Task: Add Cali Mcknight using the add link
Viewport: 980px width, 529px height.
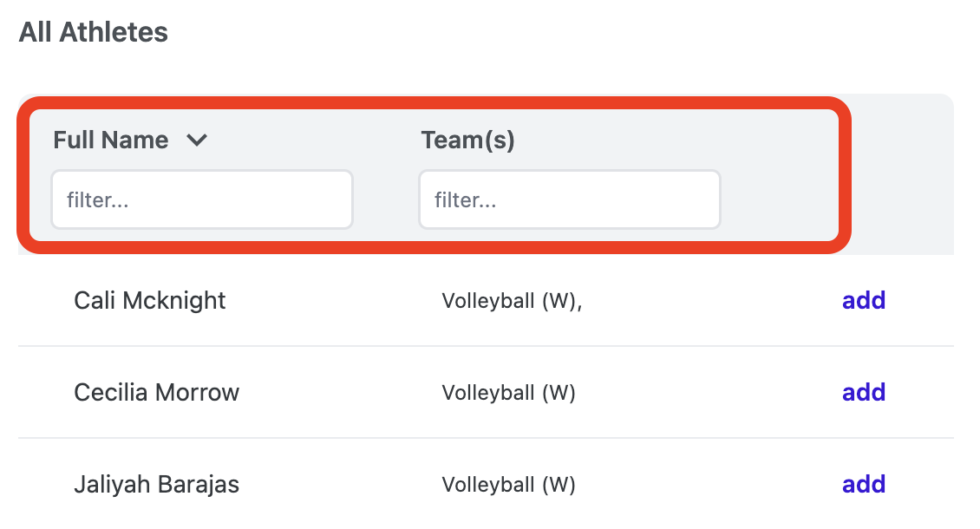Action: 864,301
